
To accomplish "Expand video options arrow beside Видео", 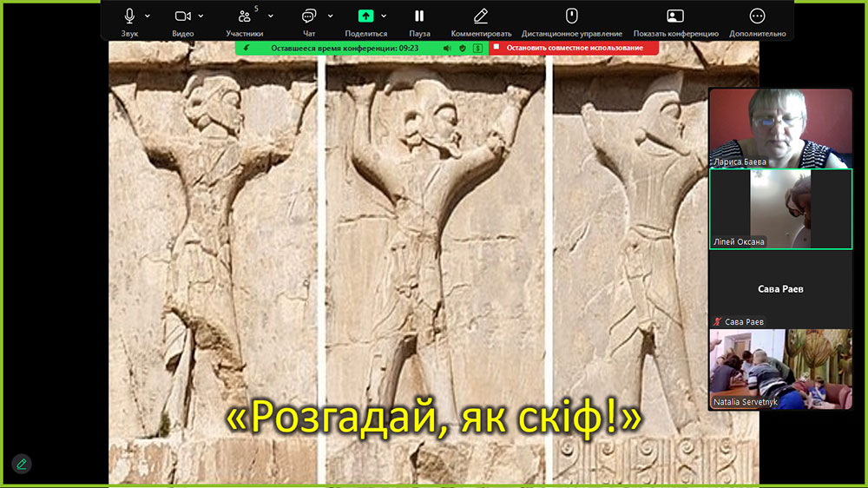I will pos(201,16).
